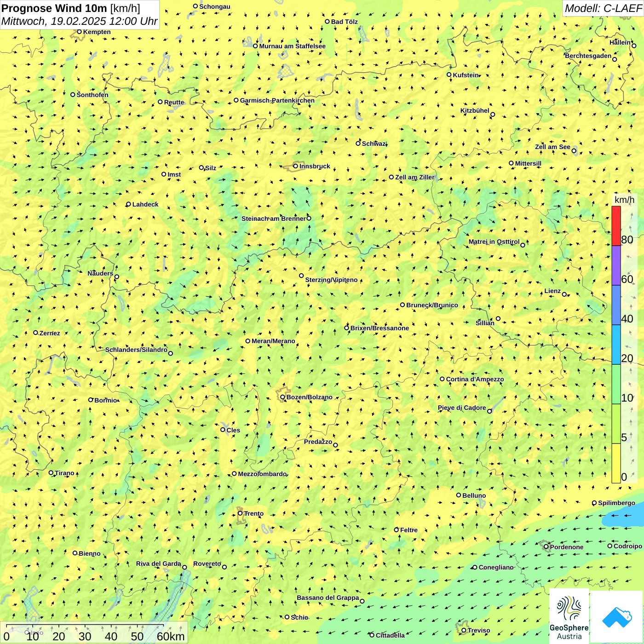The image size is (644, 644).
Task: Click the 'Rovereto' label
Action: tap(207, 563)
